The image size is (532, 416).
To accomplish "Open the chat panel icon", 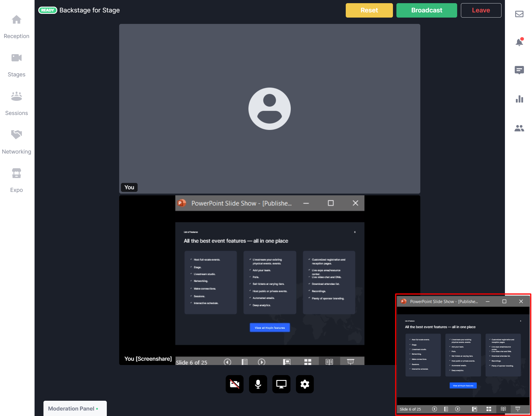I will tap(519, 70).
